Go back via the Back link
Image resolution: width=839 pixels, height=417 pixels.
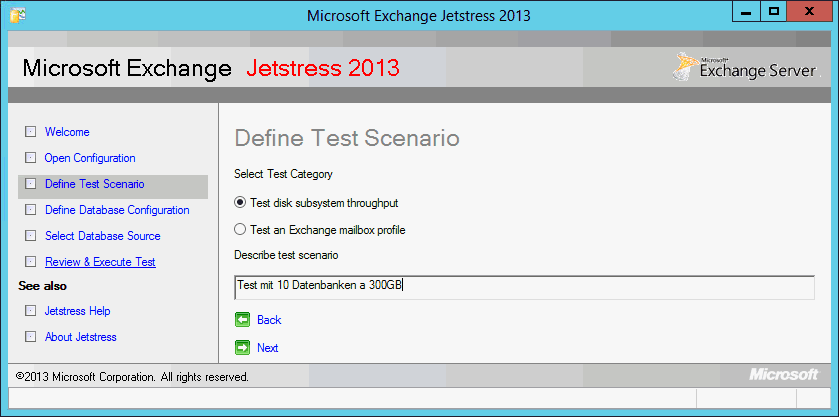[x=269, y=320]
